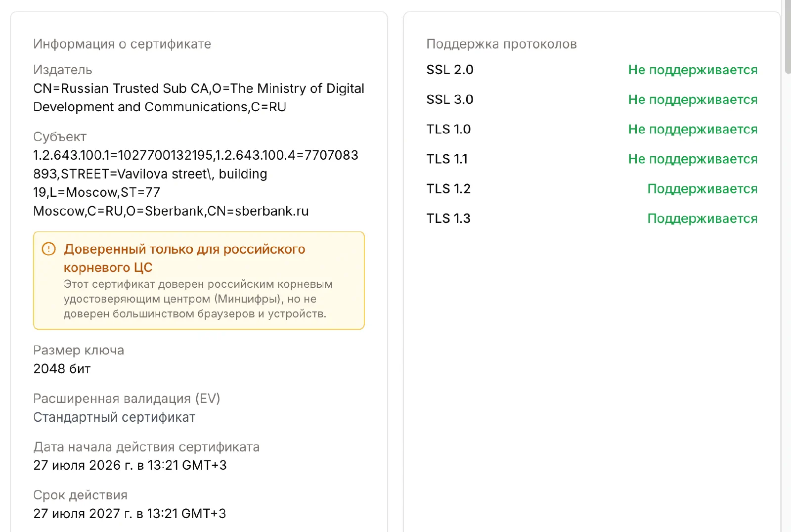Click 'Поддерживается' status for TLS 1.2
791x532 pixels.
703,189
